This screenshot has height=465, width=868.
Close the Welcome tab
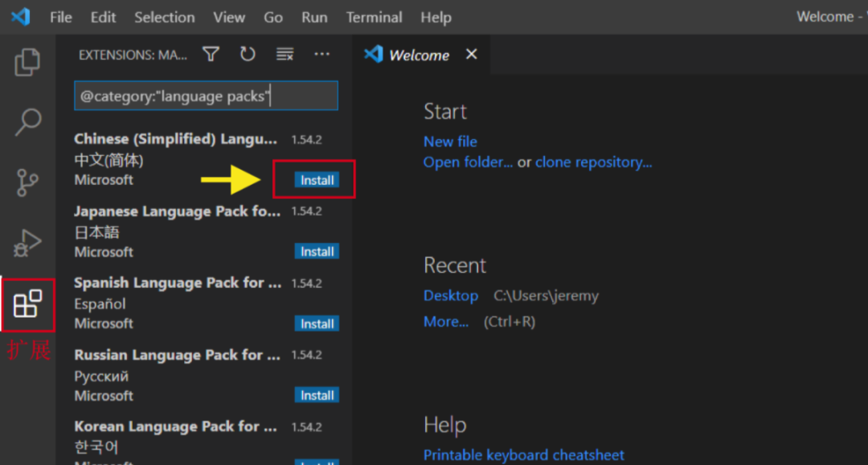point(471,55)
